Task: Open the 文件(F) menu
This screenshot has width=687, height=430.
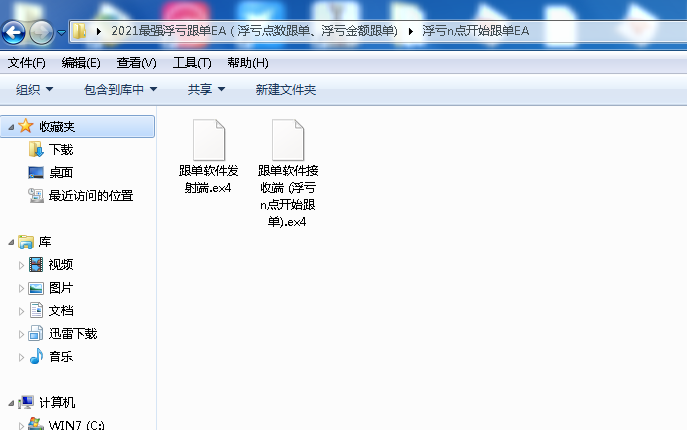Action: (x=26, y=63)
